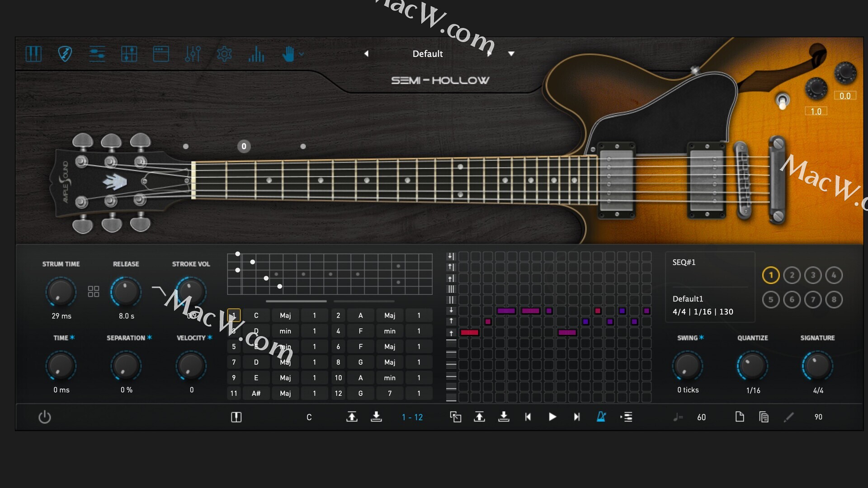The image size is (868, 488).
Task: Click the split-panel icon left of key C
Action: [236, 417]
